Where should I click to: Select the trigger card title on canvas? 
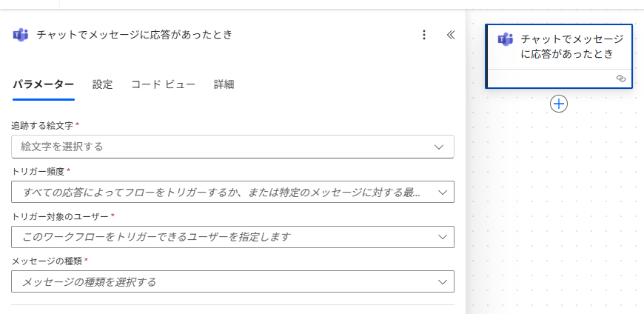[x=571, y=46]
